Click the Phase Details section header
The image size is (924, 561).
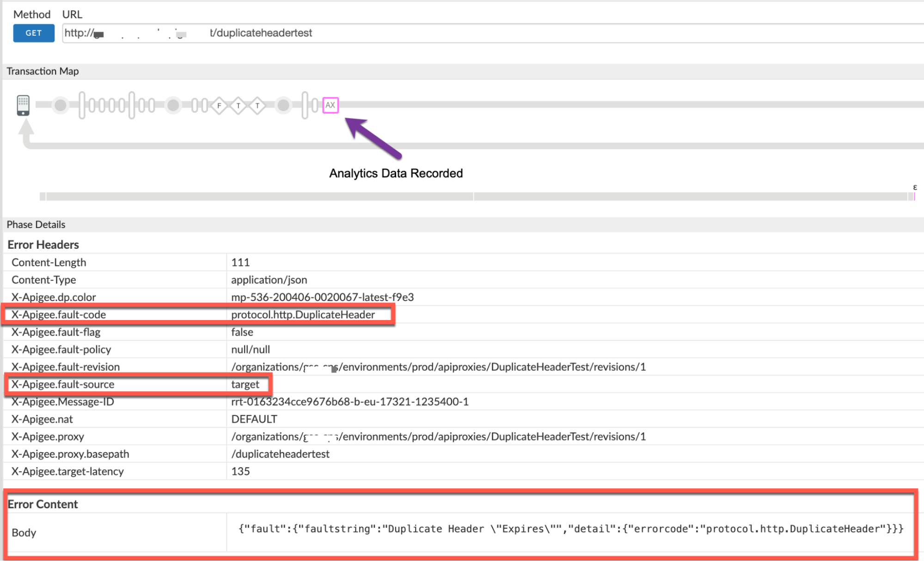pos(36,225)
